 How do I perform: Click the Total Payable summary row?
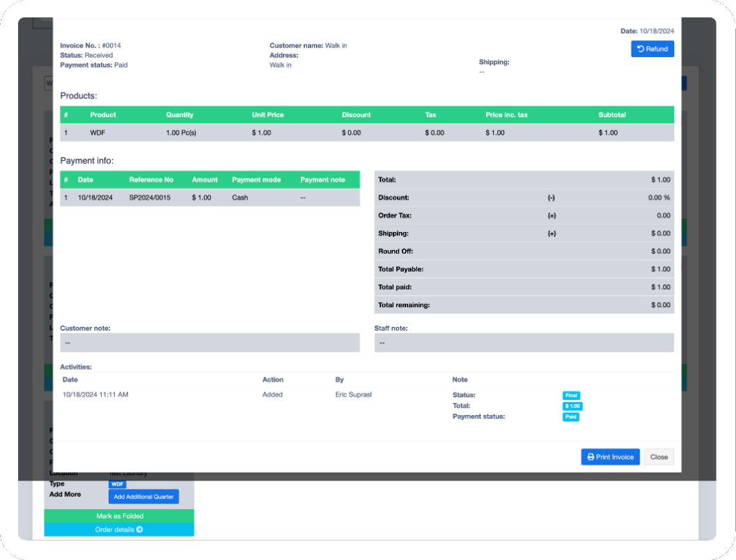click(524, 269)
